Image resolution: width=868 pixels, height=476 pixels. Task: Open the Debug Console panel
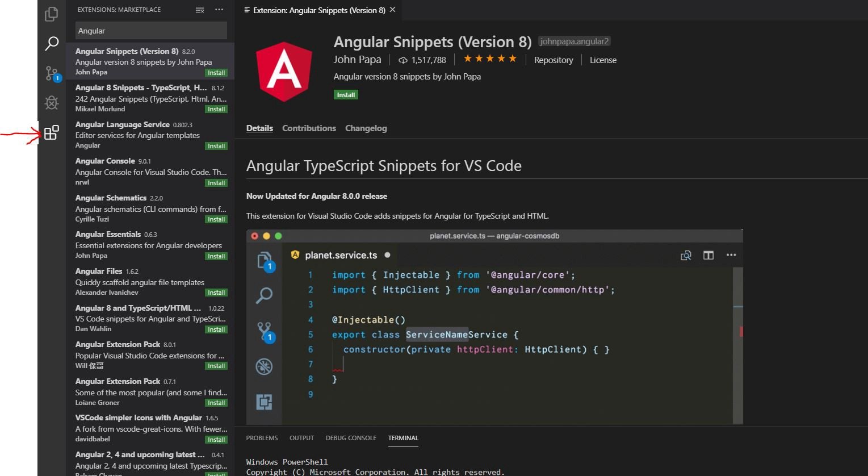point(351,438)
